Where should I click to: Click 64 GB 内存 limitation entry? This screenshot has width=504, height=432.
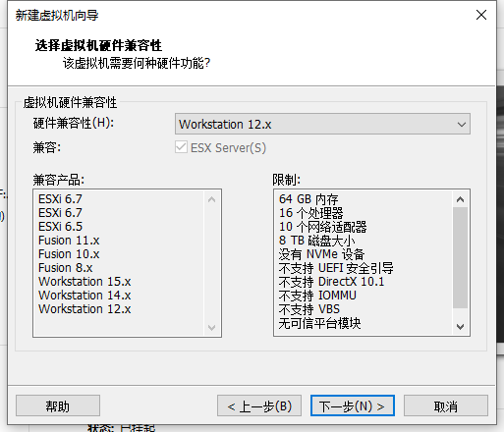(308, 199)
